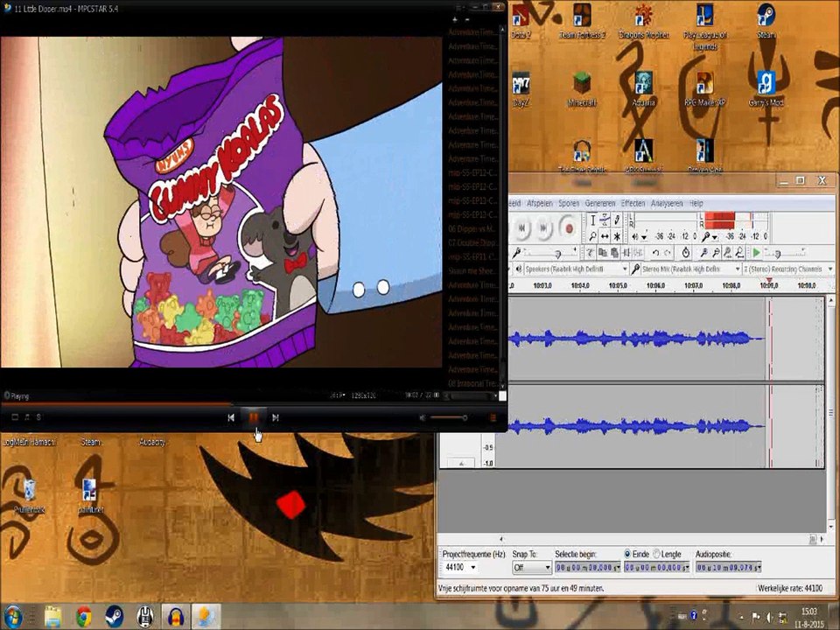Open the Sporen menu in Audacity
The width and height of the screenshot is (840, 630).
(x=569, y=204)
